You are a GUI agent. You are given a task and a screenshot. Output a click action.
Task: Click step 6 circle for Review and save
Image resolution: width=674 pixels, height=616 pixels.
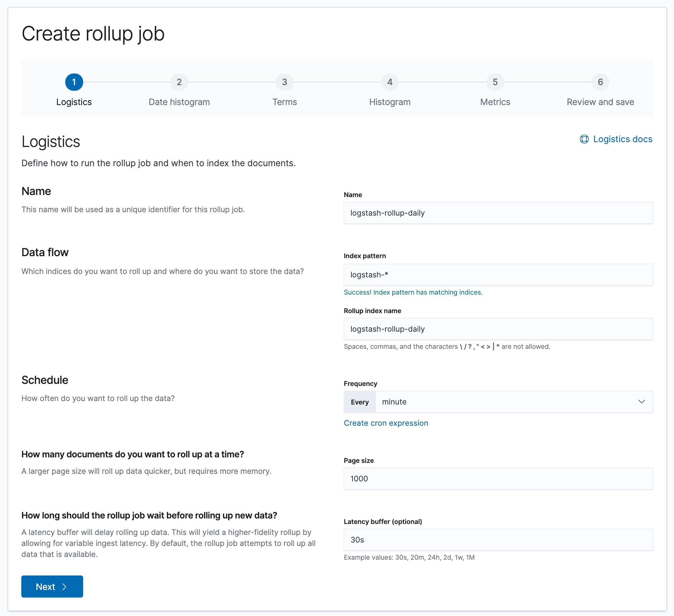click(600, 82)
